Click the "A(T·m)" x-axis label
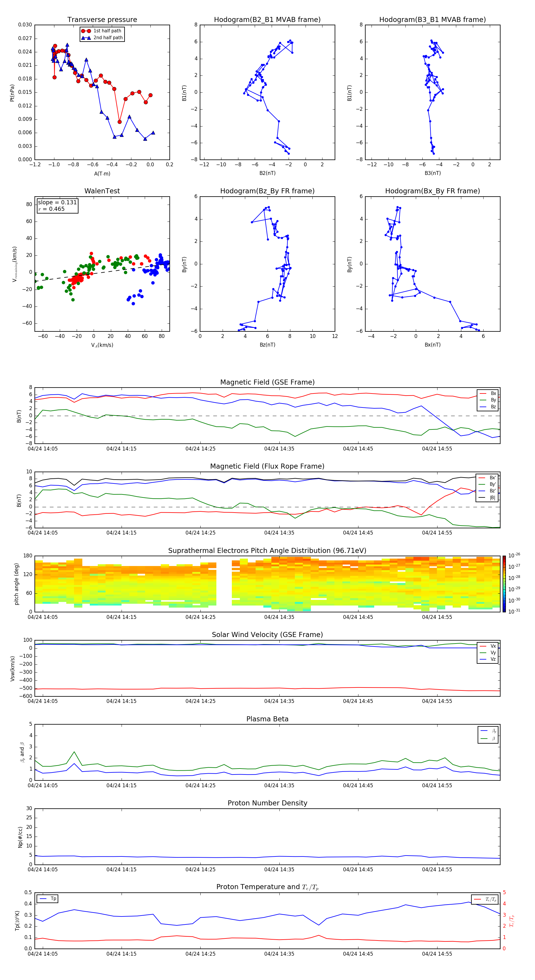This screenshot has height=980, width=535. click(x=102, y=173)
